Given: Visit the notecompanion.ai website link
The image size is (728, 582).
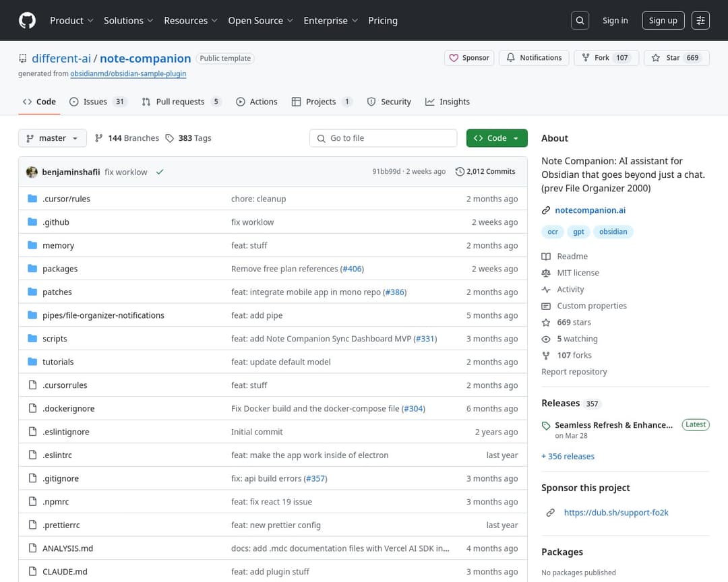Looking at the screenshot, I should [590, 210].
